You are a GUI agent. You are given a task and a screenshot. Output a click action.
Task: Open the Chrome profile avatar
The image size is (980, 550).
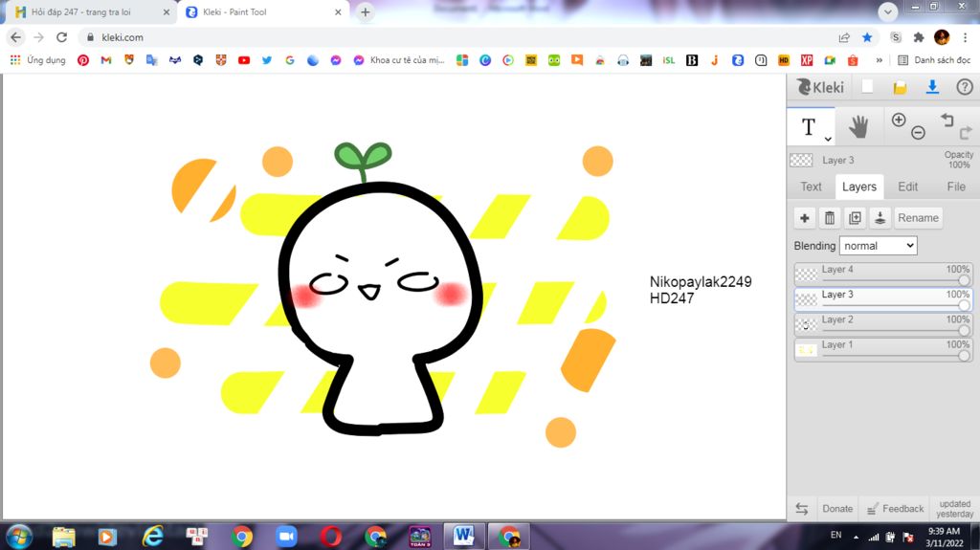942,37
